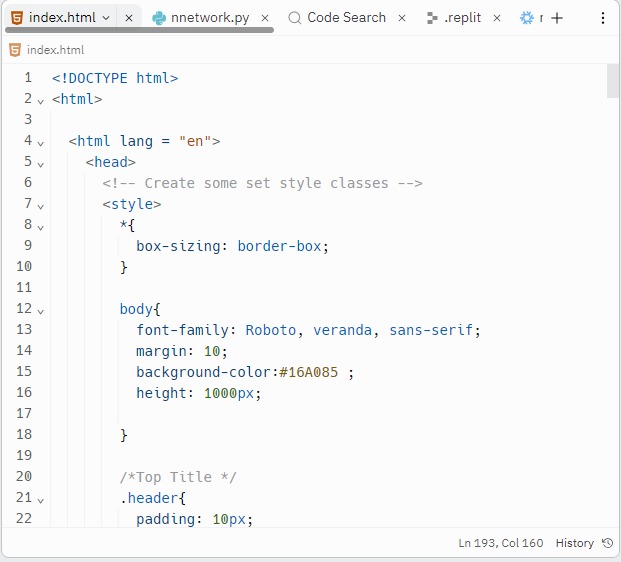Click the <style> tag on line 7
This screenshot has width=621, height=562.
coord(131,204)
